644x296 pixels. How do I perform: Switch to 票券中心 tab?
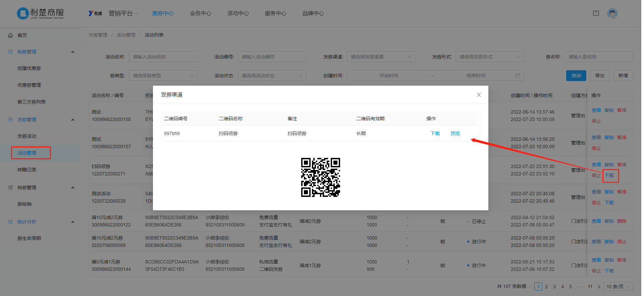163,13
